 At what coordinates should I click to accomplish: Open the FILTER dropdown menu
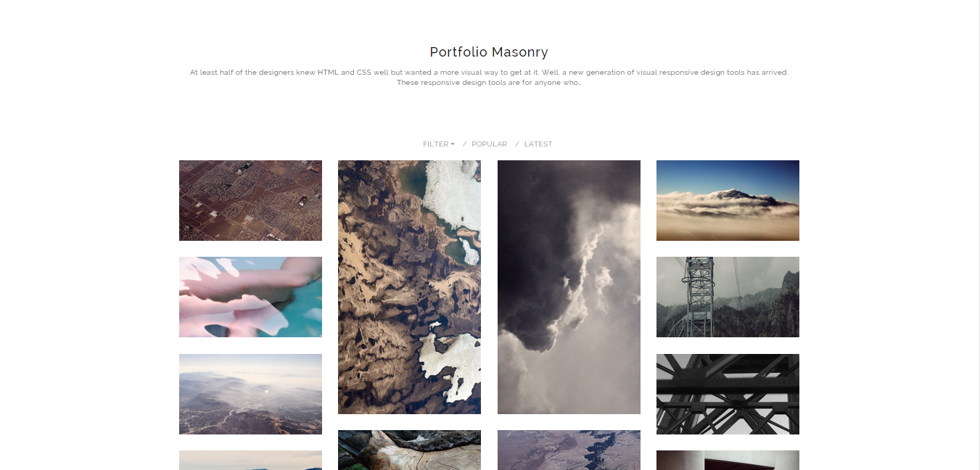coord(439,144)
